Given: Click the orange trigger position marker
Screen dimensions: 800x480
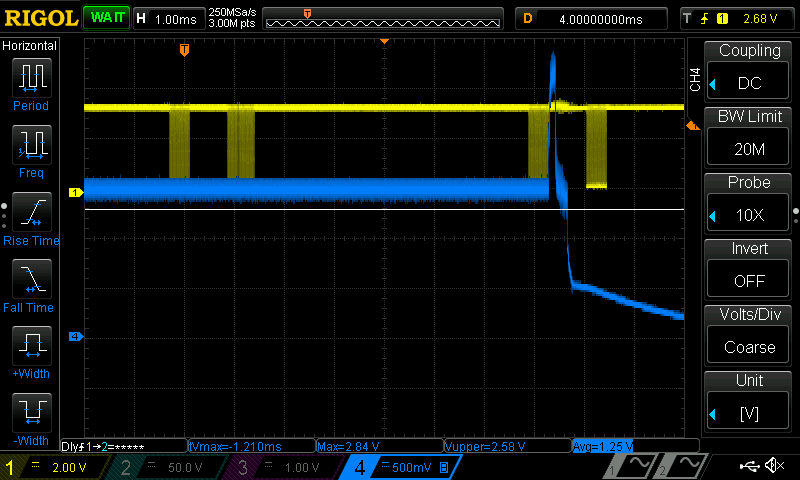Looking at the screenshot, I should click(x=184, y=49).
